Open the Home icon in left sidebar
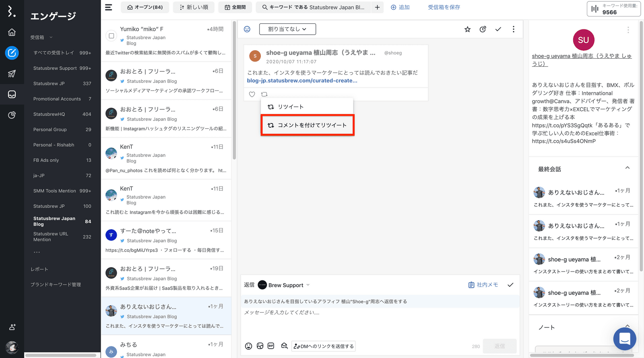 tap(12, 32)
